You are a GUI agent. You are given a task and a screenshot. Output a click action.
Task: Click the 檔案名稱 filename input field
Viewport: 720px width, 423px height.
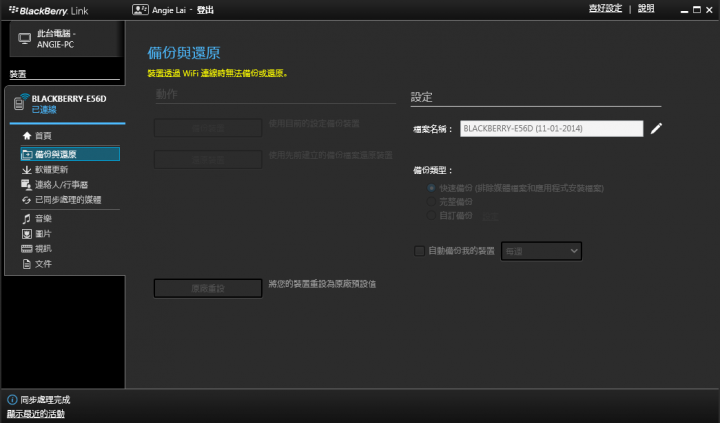[551, 129]
